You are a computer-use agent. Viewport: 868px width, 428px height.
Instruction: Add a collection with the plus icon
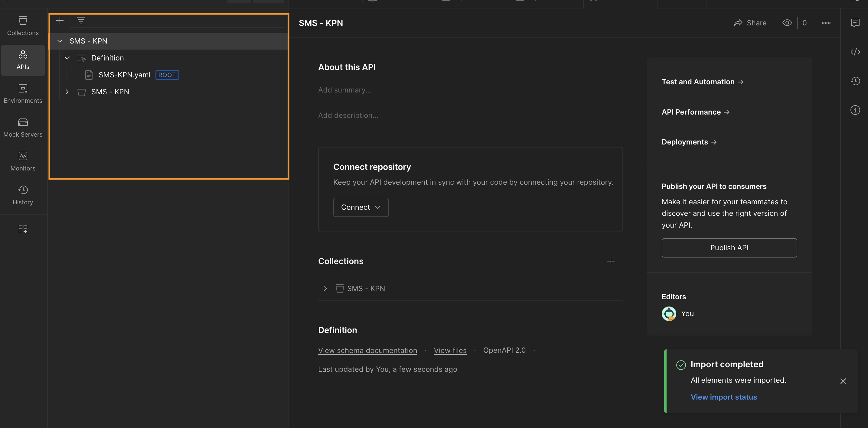point(611,261)
